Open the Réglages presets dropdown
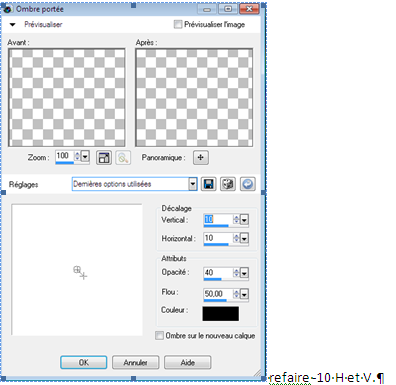 193,184
